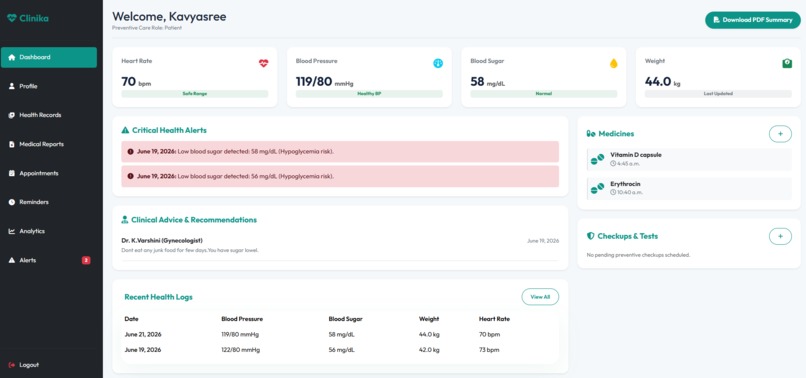
Task: Navigate to Appointments
Action: click(49, 173)
